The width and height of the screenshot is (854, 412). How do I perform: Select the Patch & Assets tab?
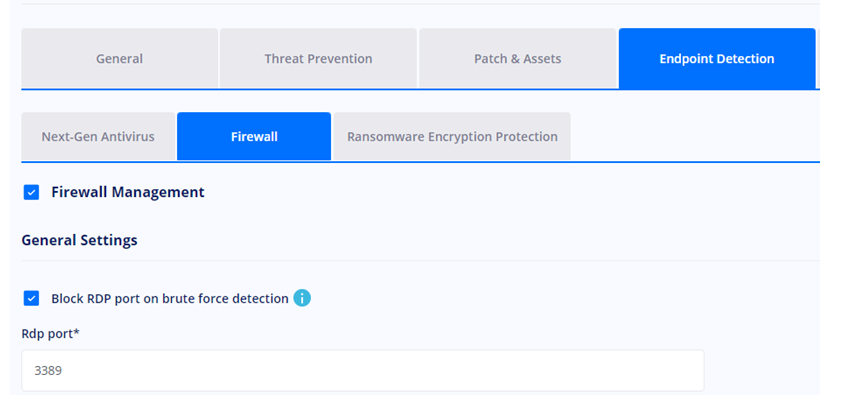click(x=517, y=58)
